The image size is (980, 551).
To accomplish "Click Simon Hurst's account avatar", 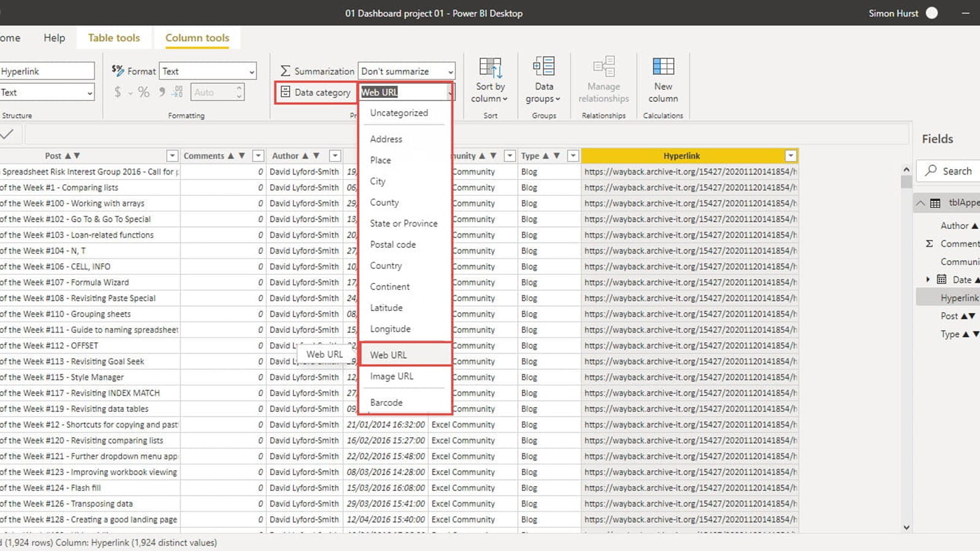I will click(x=932, y=13).
